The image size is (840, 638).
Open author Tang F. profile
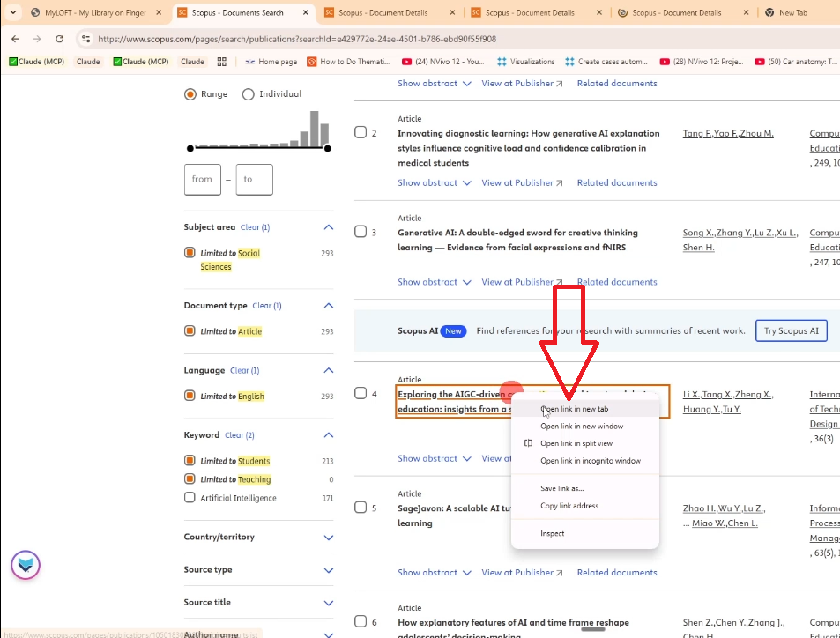click(x=696, y=133)
